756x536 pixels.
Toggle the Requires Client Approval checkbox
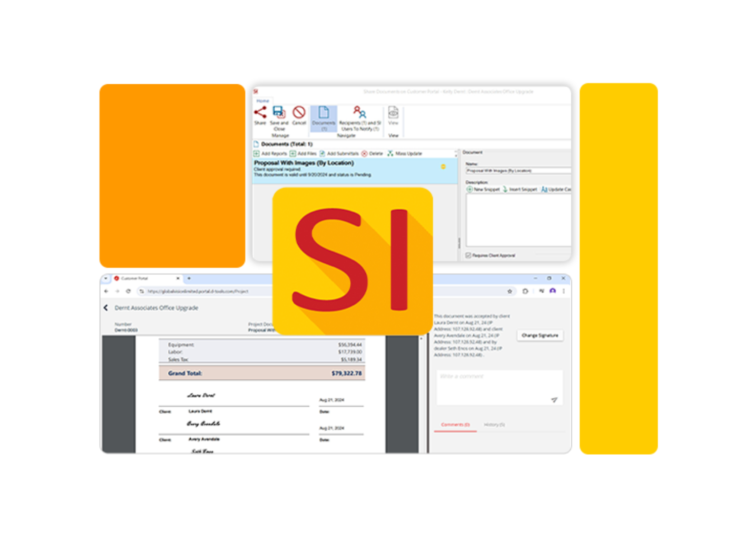click(468, 255)
